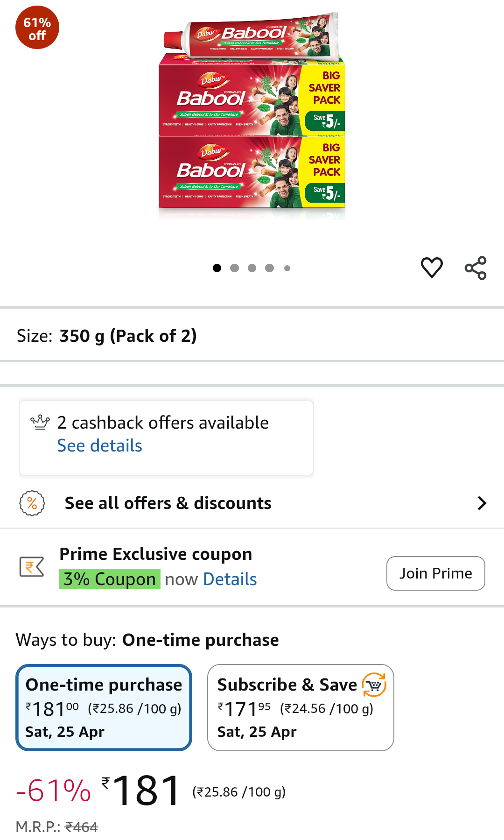Go to second product image dot
The width and height of the screenshot is (504, 840).
pos(234,268)
